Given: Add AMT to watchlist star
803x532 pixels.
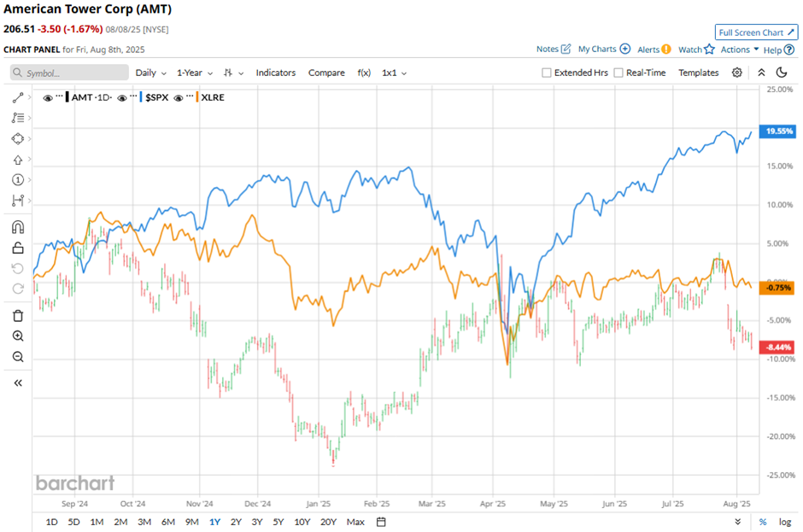Looking at the screenshot, I should pos(709,50).
